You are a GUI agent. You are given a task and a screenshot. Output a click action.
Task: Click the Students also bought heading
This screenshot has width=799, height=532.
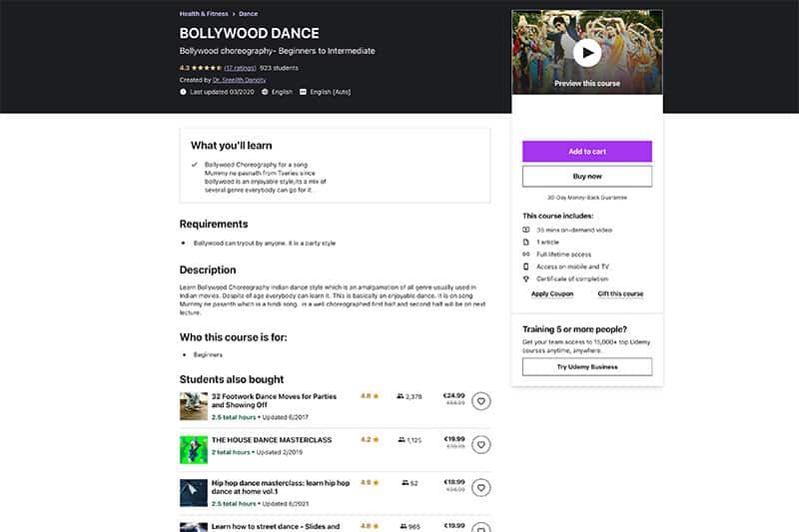click(x=232, y=379)
